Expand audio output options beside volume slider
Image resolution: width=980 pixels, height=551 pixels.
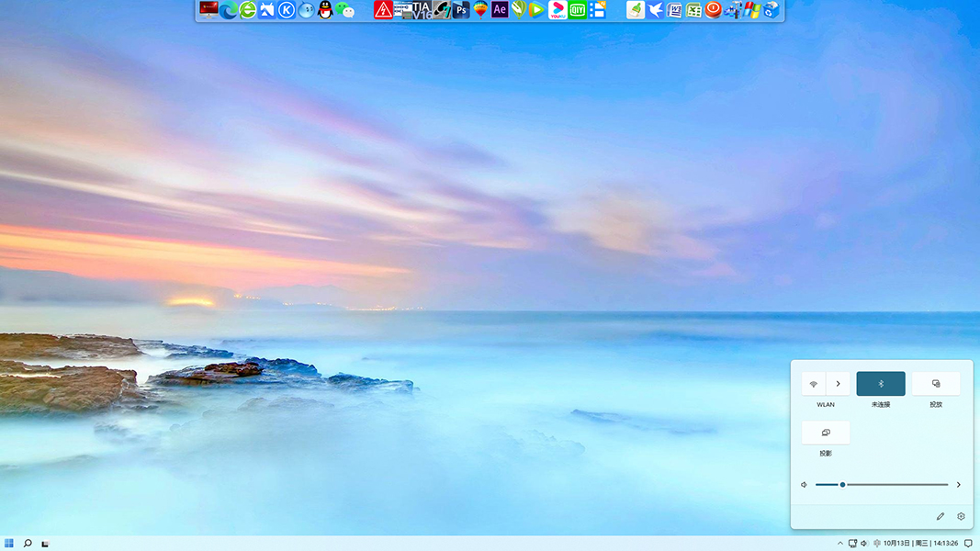959,485
